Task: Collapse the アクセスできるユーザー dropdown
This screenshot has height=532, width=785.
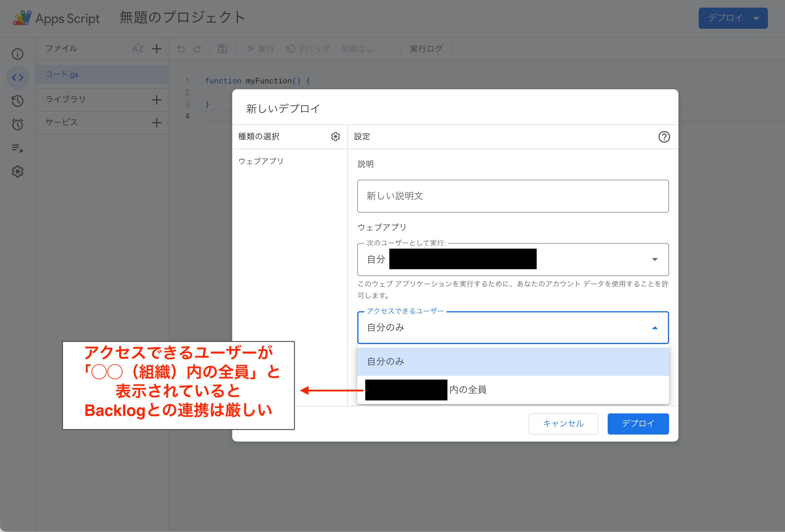Action: 513,328
